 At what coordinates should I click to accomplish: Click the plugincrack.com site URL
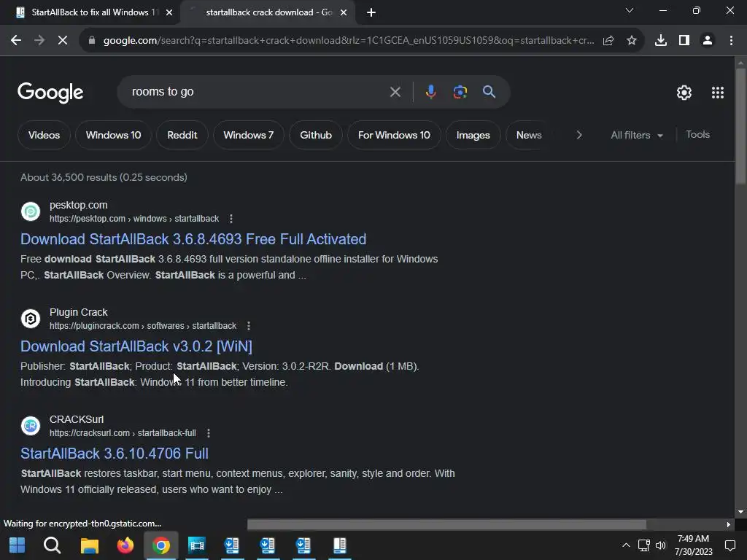[143, 326]
